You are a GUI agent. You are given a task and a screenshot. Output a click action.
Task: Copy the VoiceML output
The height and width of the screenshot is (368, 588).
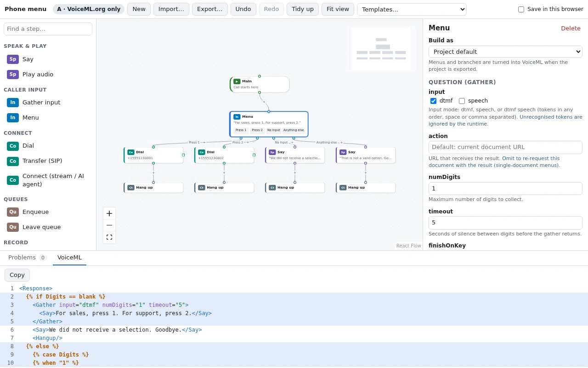click(x=17, y=275)
